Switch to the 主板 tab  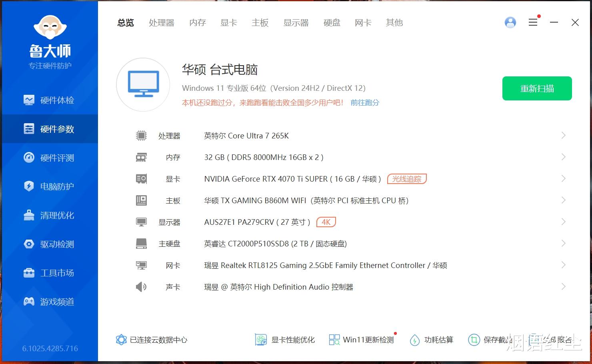(260, 23)
